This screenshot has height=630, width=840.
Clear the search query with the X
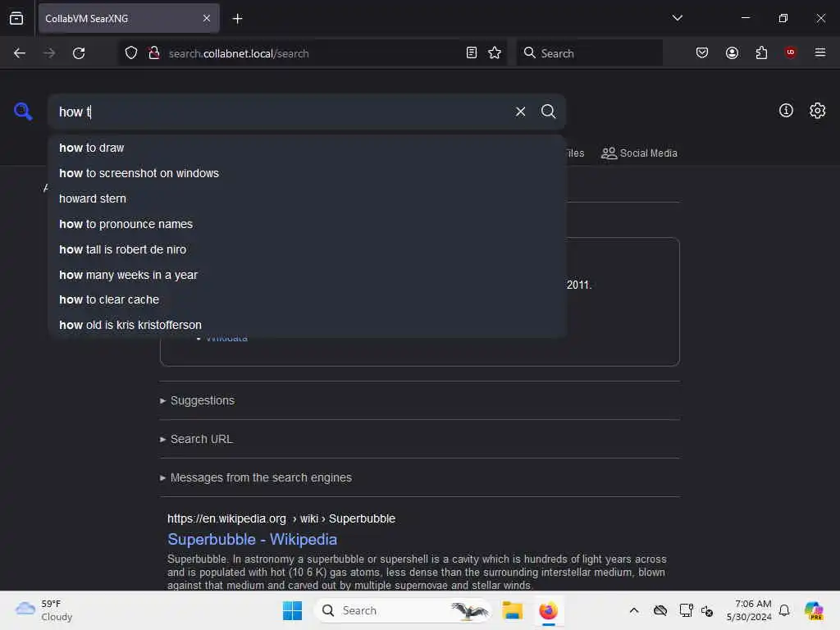[520, 112]
